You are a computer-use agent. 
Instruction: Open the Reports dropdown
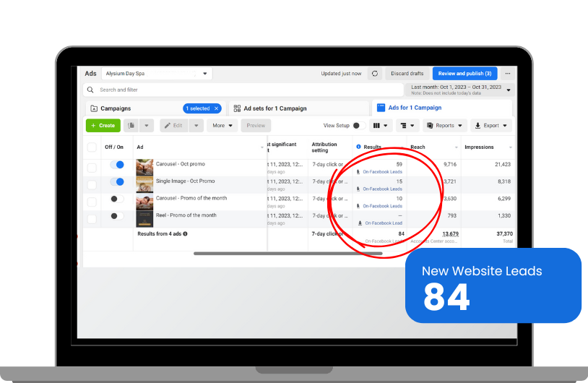445,126
